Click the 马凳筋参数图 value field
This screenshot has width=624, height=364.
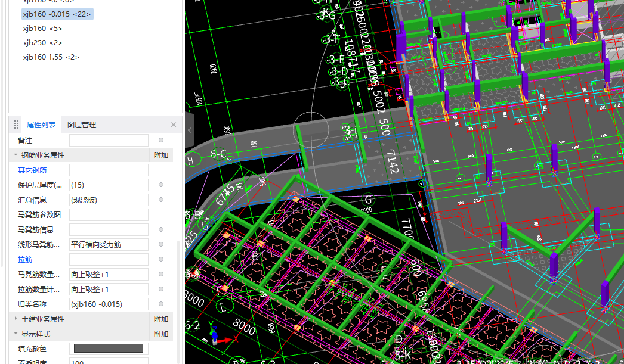[109, 214]
